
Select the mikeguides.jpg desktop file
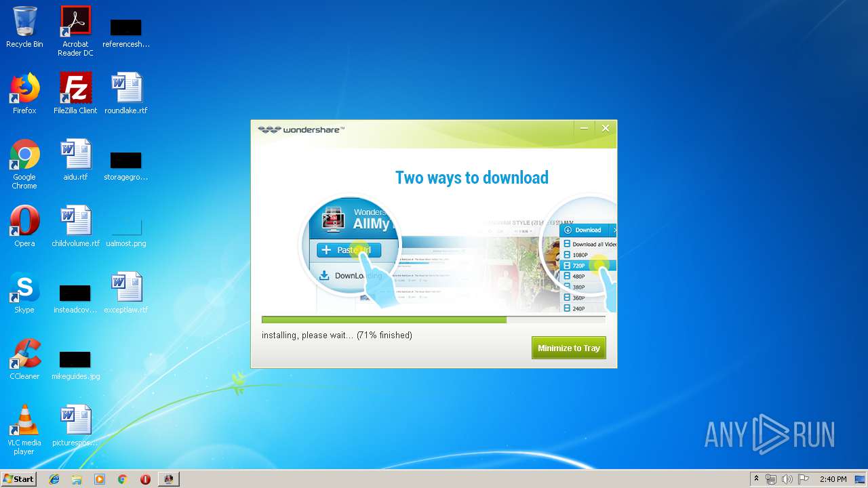tap(75, 365)
